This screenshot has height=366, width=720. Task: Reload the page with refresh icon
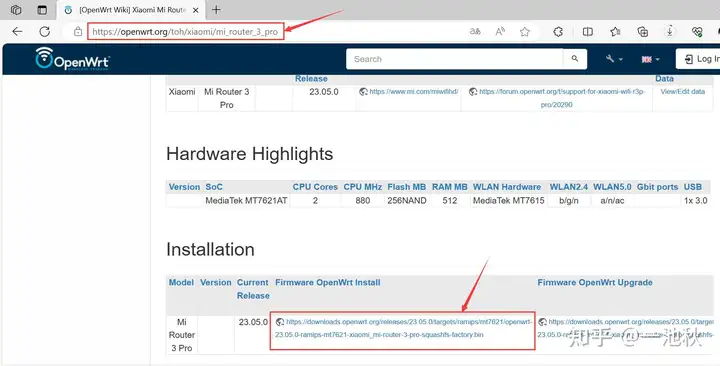point(45,32)
